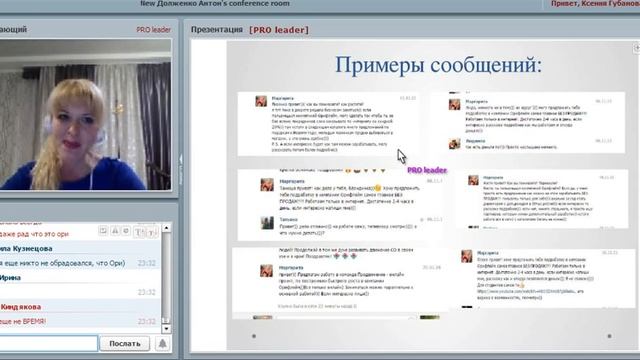Click the YouTube link in bottom-right slide message
The image size is (640, 360).
point(526,291)
